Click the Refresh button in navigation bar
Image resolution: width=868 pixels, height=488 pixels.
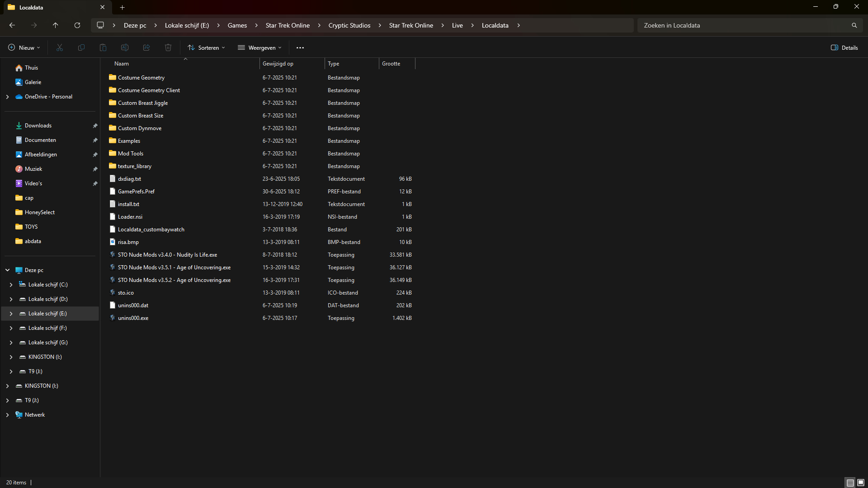coord(77,25)
